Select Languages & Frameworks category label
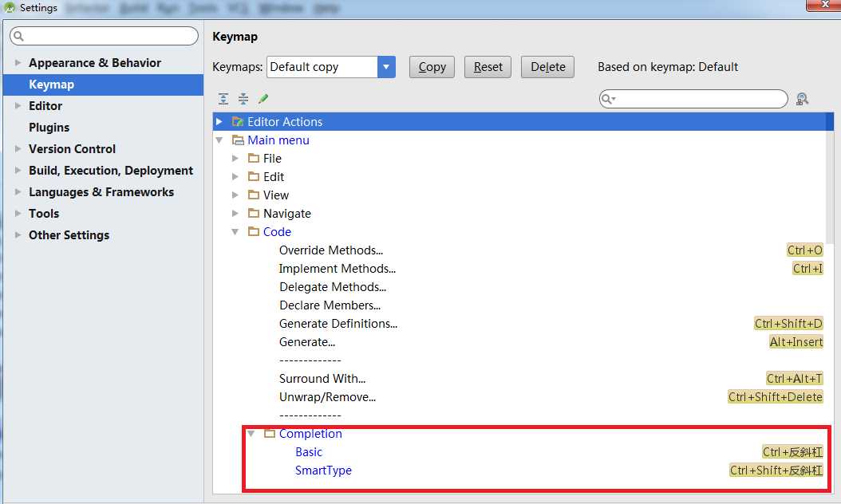Viewport: 841px width, 504px height. [x=101, y=192]
